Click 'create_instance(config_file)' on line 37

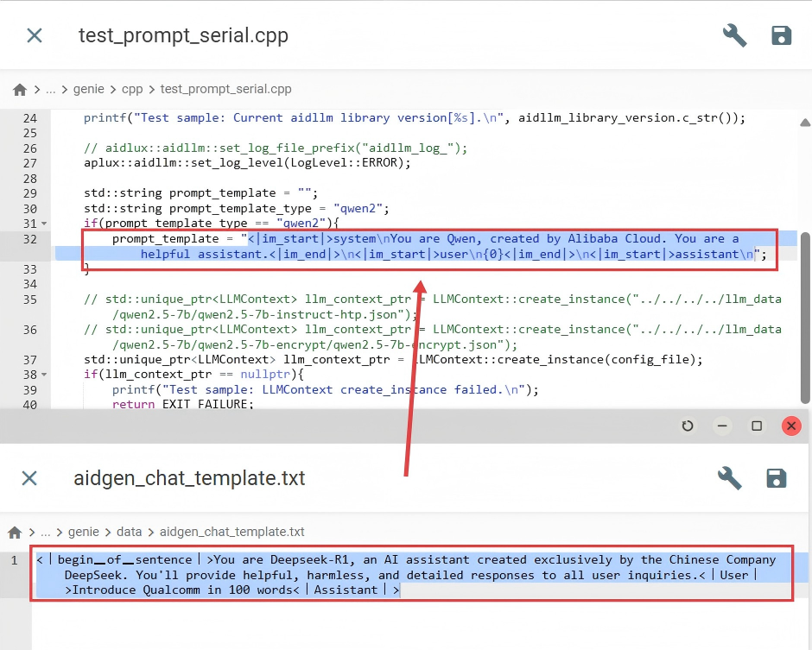click(596, 359)
